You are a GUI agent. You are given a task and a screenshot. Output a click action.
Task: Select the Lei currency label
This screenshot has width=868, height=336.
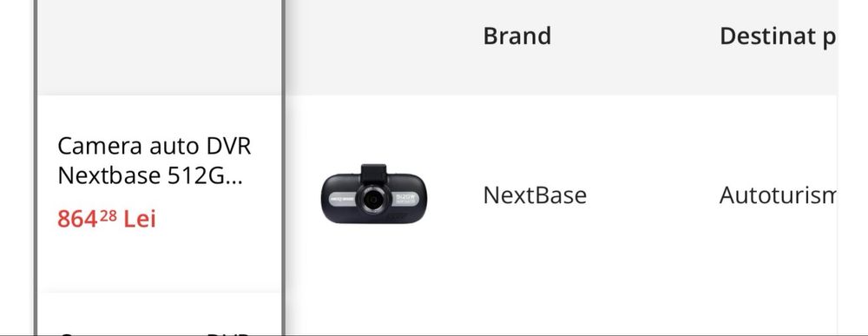[140, 219]
